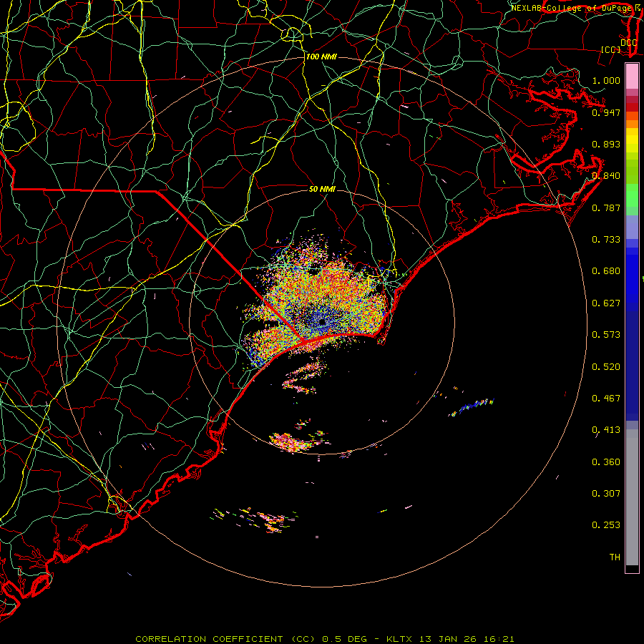Click the 0.573 value on the color scale
The image size is (644, 644).
pyautogui.click(x=606, y=334)
